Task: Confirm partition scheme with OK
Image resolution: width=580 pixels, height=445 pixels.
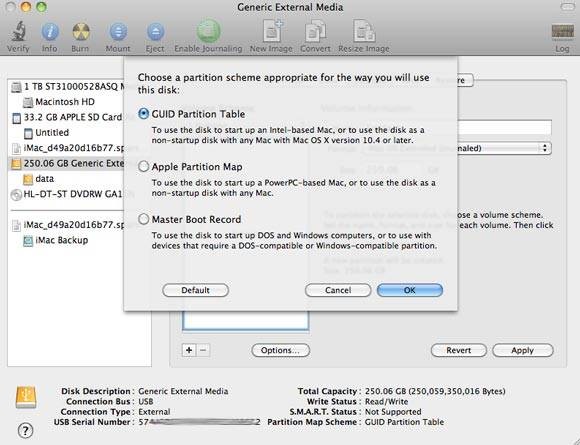Action: [x=409, y=290]
